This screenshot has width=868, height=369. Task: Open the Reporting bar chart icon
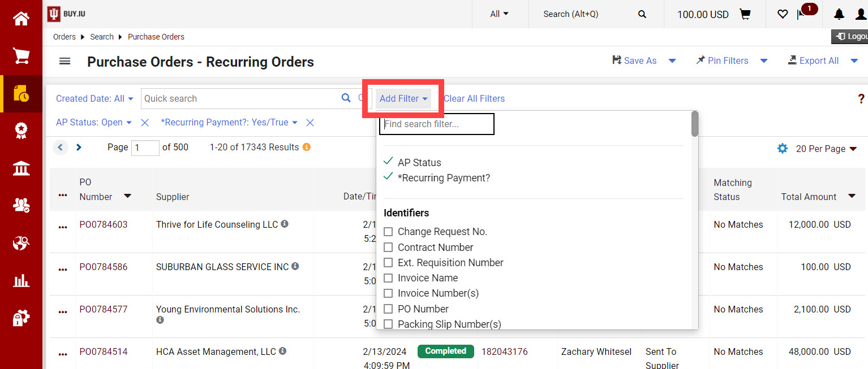click(x=21, y=280)
